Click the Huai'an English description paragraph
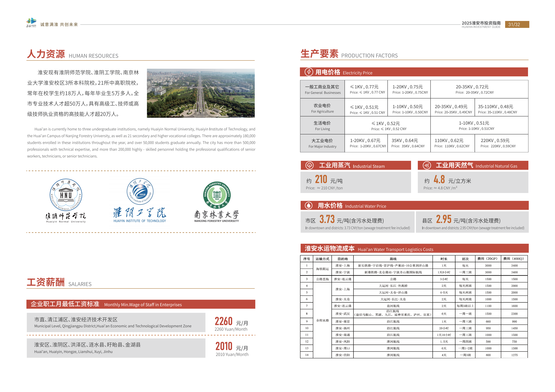 (x=141, y=143)
